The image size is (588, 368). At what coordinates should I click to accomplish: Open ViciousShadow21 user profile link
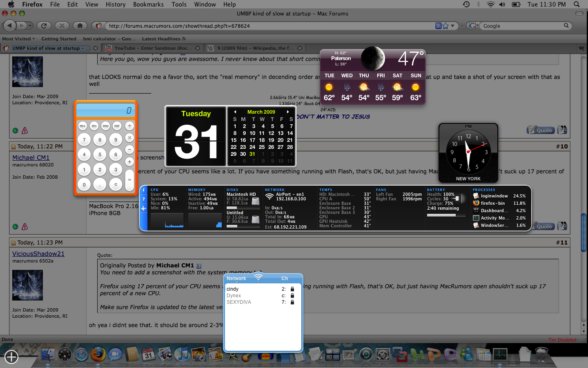[38, 254]
